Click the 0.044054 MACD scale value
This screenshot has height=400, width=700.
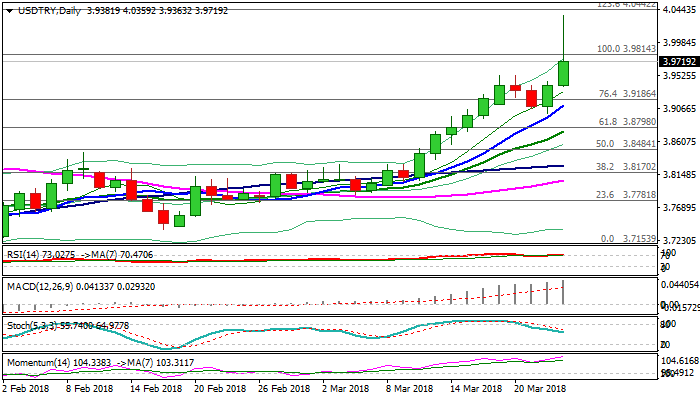tap(679, 285)
